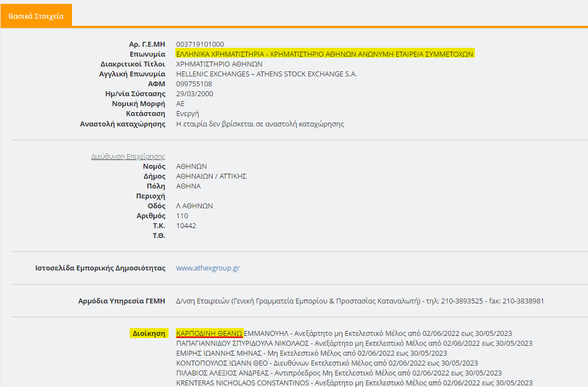588x387 pixels.
Task: Click the highlighted Διοίκηση label
Action: (x=148, y=333)
